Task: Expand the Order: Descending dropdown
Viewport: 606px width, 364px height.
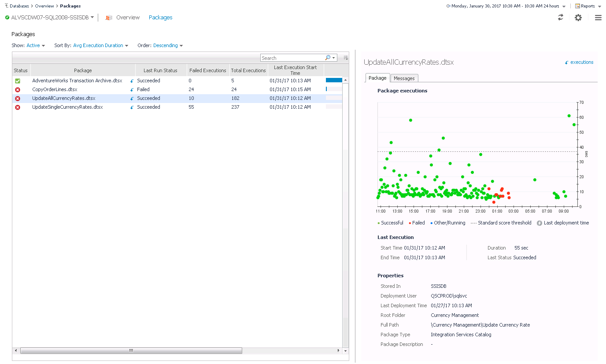Action: click(168, 45)
